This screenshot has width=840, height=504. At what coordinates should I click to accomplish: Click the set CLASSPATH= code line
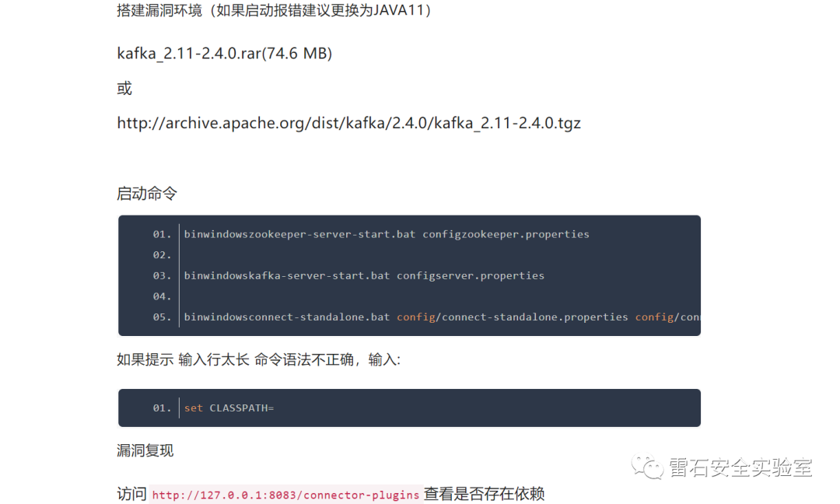(229, 408)
